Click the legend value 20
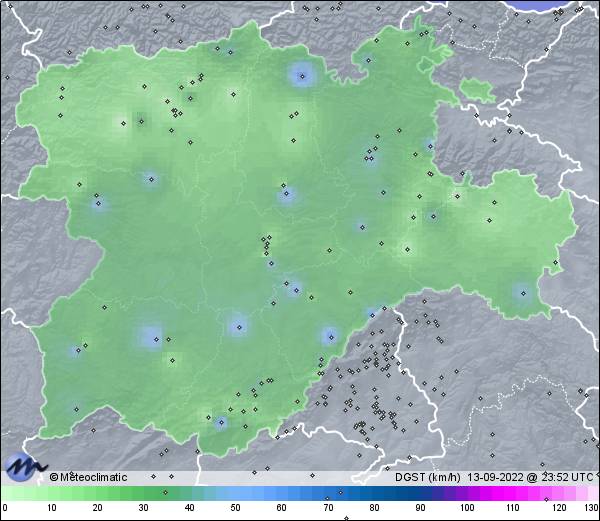 (98, 508)
